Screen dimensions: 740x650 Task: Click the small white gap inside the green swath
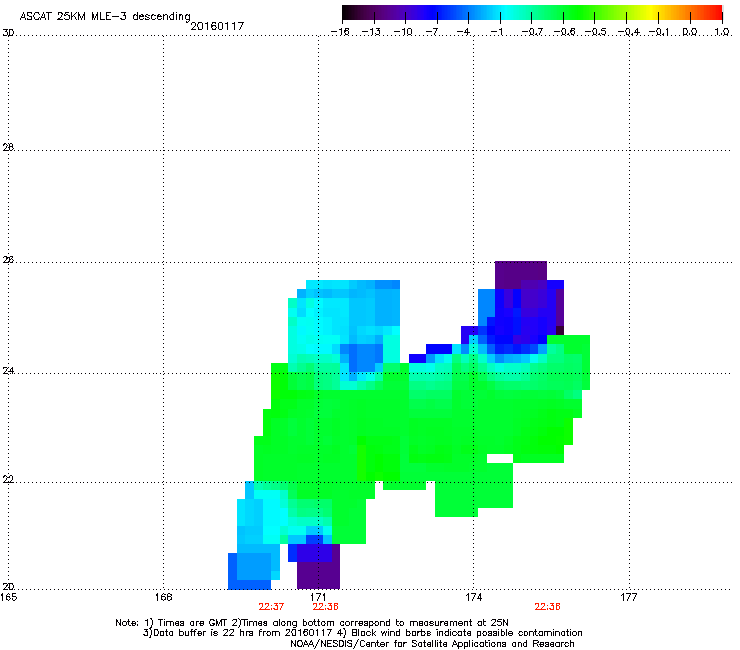point(500,458)
